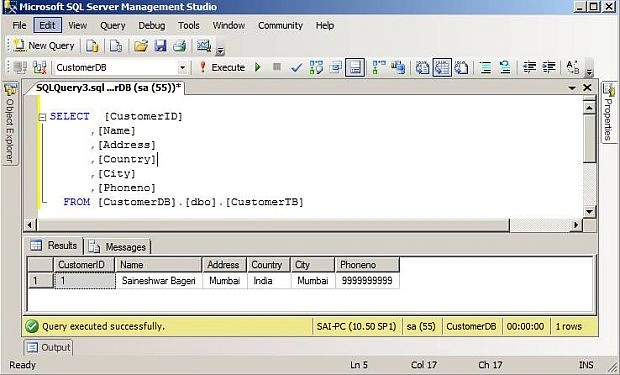Open the Activity Monitor icon
Viewport: 620px width, 375px height.
click(x=204, y=46)
